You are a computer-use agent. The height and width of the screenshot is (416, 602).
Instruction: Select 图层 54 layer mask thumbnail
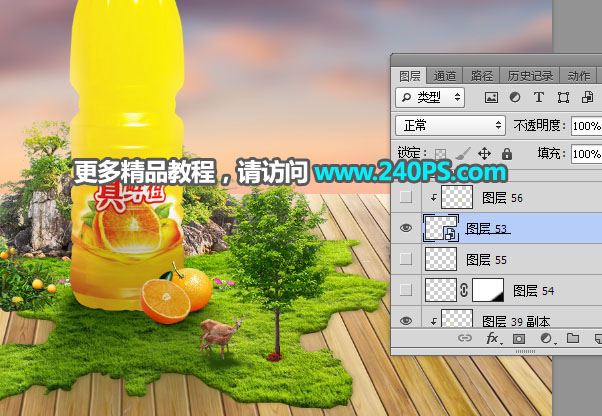coord(488,290)
